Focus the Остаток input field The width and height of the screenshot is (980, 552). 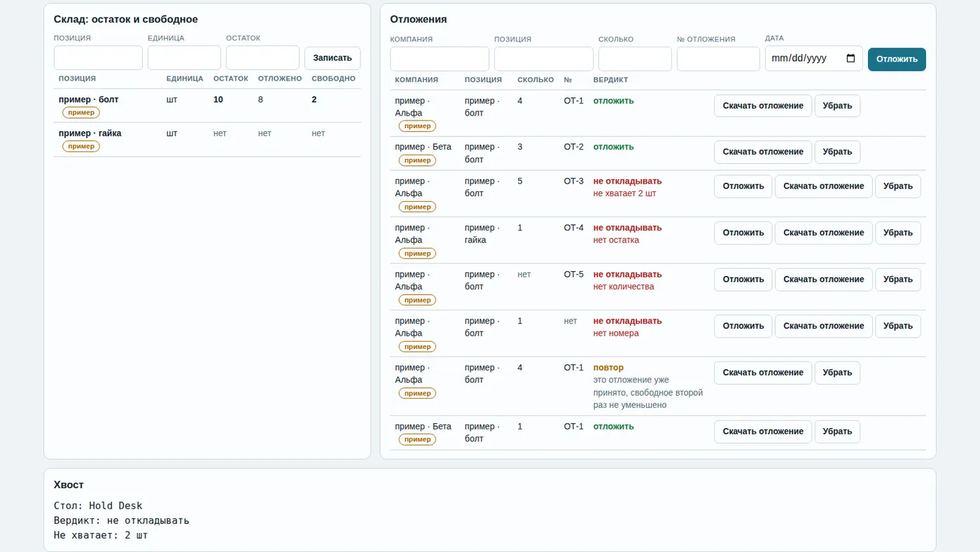262,58
